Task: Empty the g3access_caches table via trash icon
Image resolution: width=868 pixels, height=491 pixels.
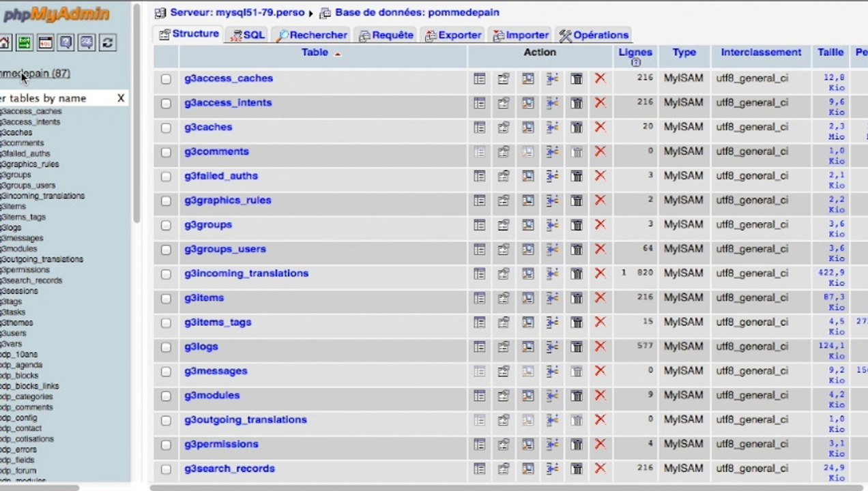Action: tap(577, 79)
